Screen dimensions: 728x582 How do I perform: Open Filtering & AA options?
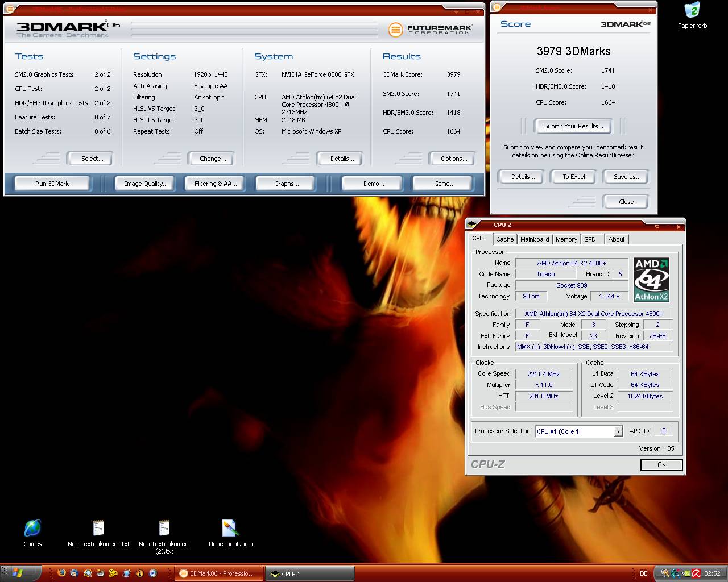216,184
